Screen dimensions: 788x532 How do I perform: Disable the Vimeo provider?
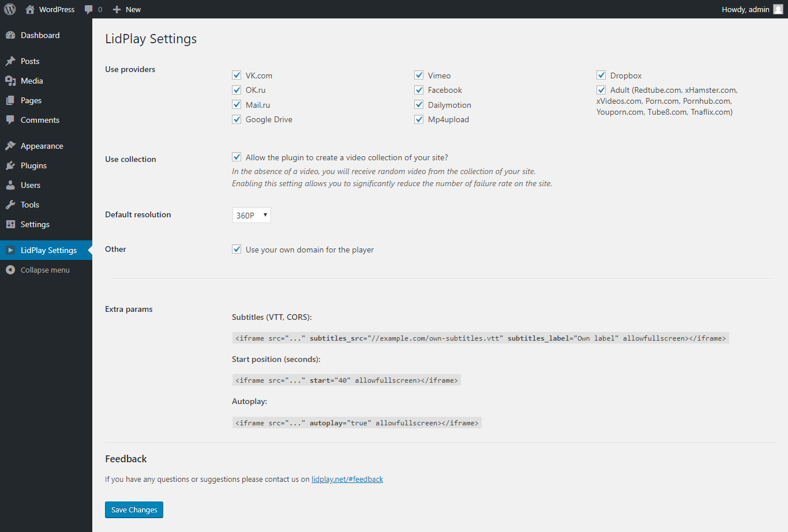coord(419,75)
